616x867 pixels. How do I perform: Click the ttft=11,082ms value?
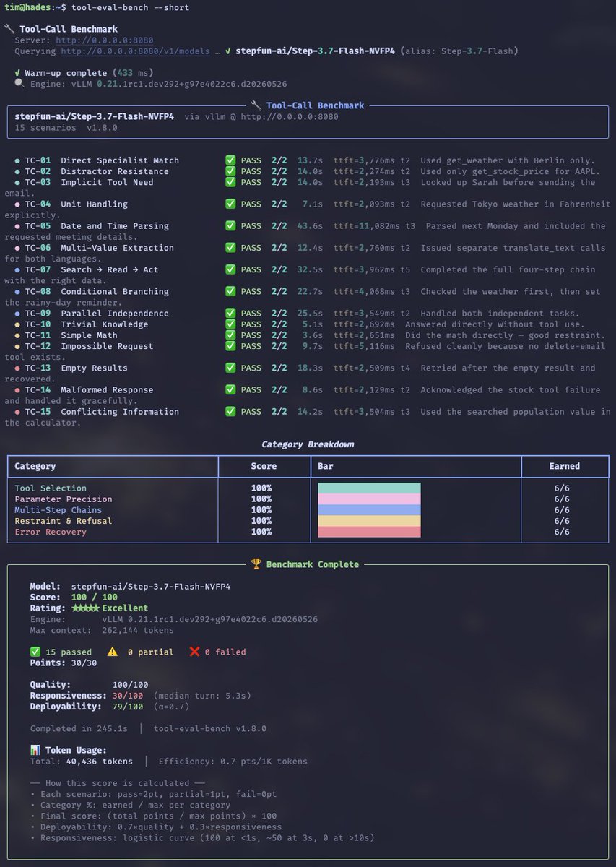[x=367, y=225]
